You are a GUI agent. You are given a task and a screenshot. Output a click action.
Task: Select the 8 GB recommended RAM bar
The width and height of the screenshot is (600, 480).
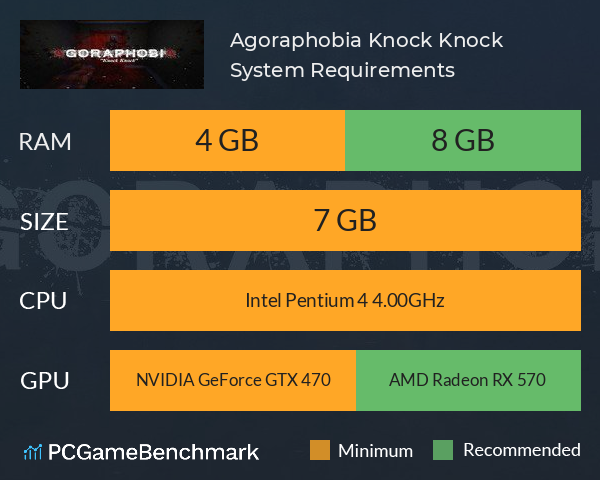(463, 140)
